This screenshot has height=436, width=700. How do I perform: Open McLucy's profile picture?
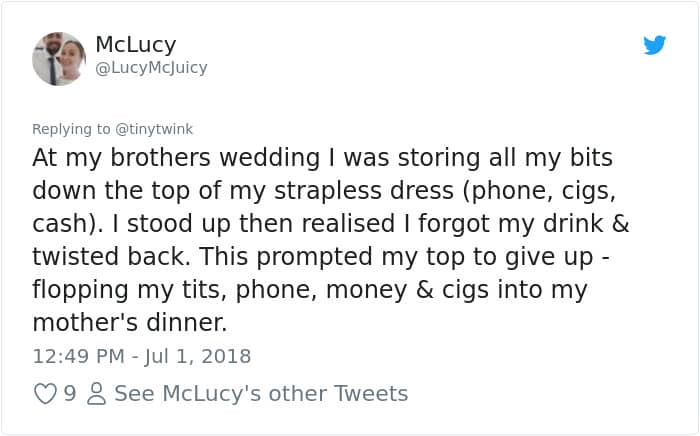point(59,58)
